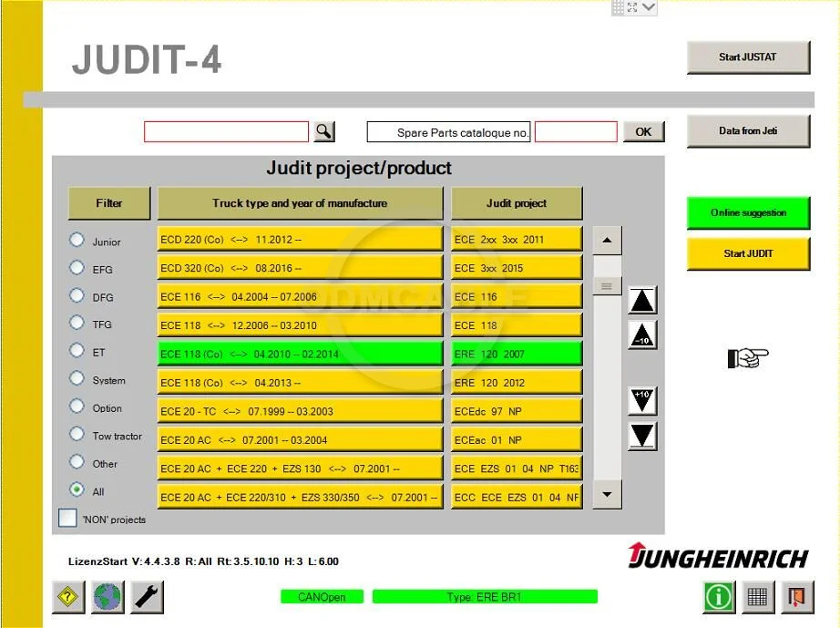
Task: Click the green info icon
Action: (x=719, y=596)
